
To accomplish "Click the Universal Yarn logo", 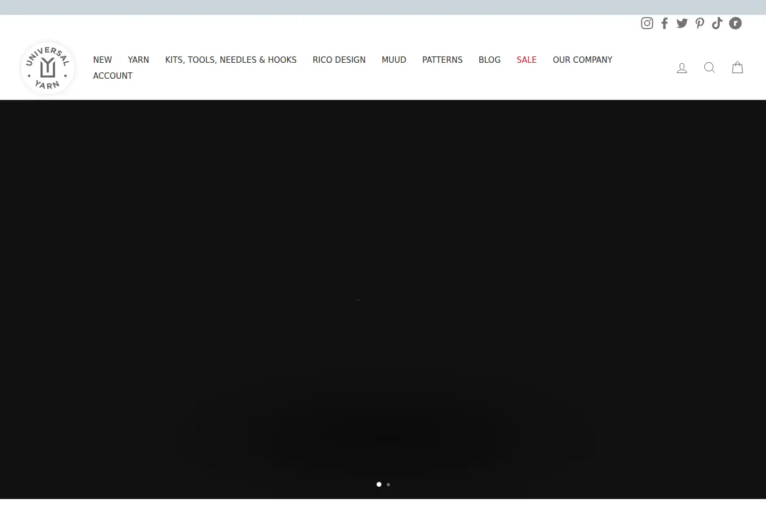I will click(x=48, y=68).
